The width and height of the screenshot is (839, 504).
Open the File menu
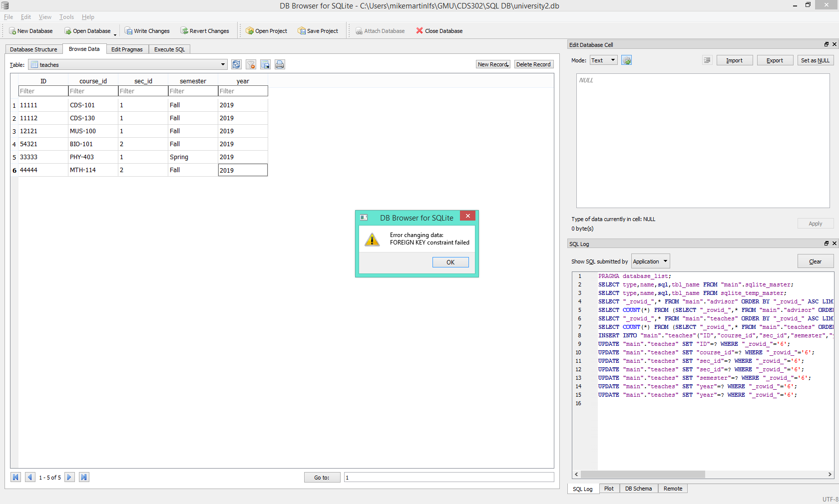tap(8, 17)
